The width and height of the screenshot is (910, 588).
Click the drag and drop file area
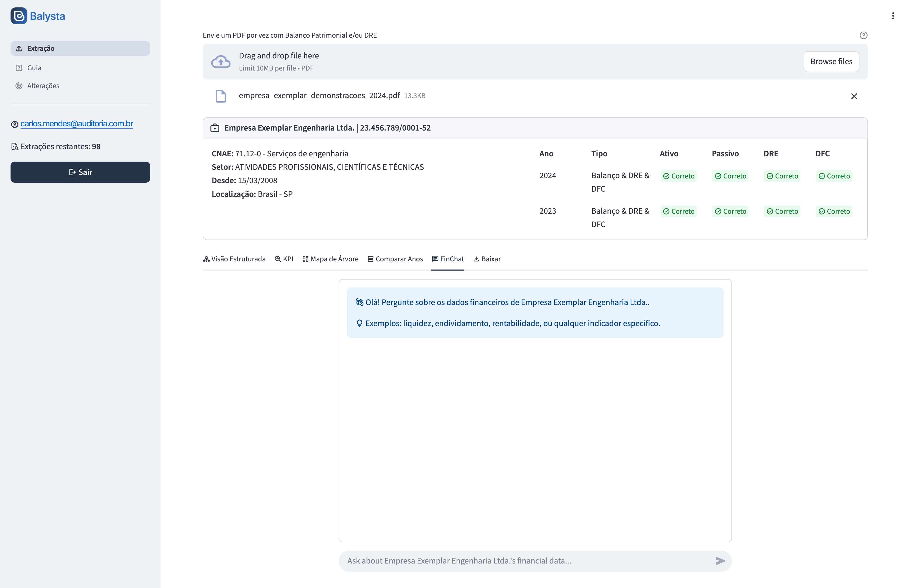tap(535, 62)
